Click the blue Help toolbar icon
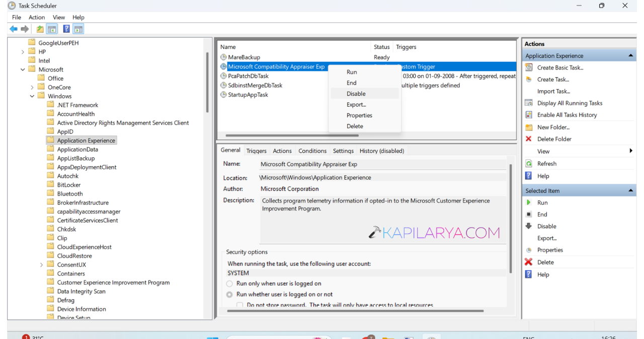The width and height of the screenshot is (644, 339). [66, 29]
